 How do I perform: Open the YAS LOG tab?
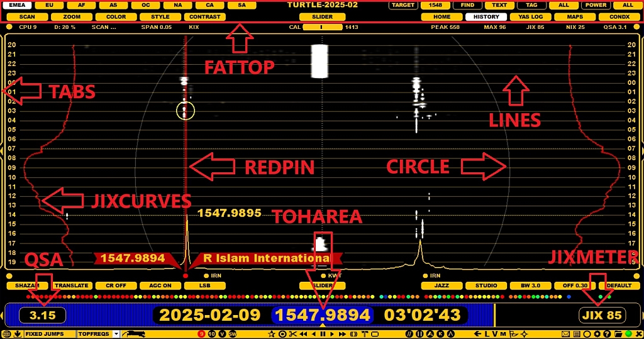coord(530,17)
